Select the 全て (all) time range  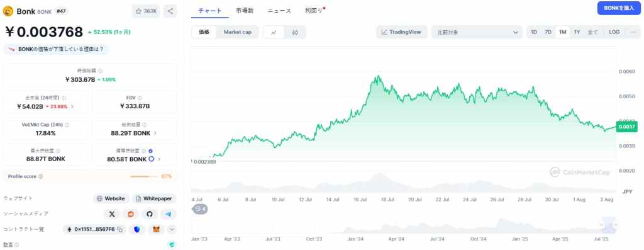[592, 32]
